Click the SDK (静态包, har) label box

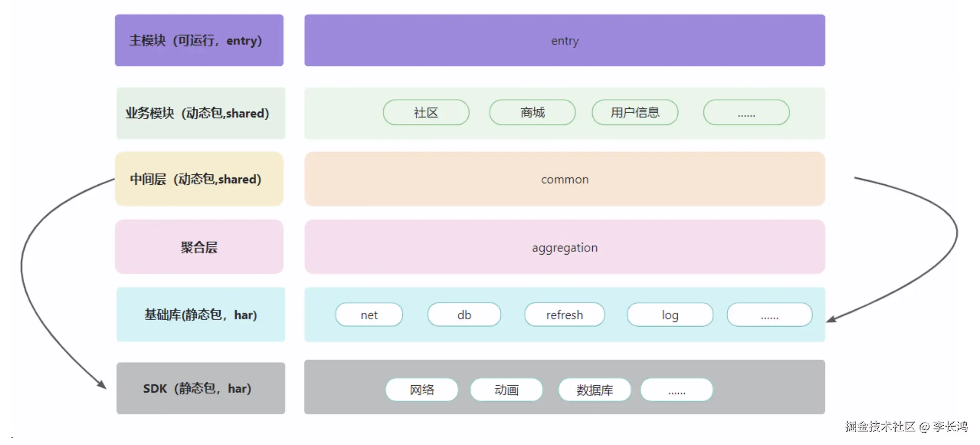pyautogui.click(x=200, y=388)
